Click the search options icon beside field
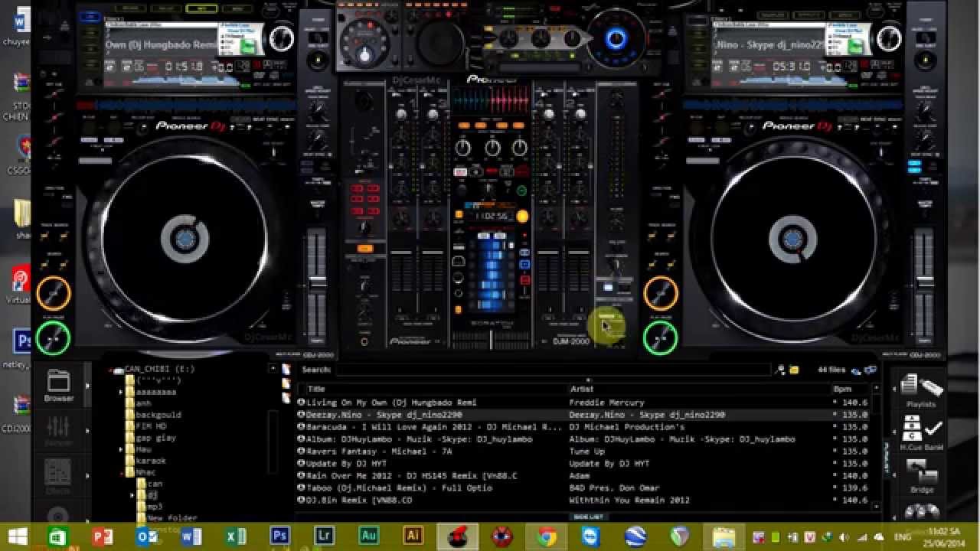The height and width of the screenshot is (551, 980). coord(780,370)
